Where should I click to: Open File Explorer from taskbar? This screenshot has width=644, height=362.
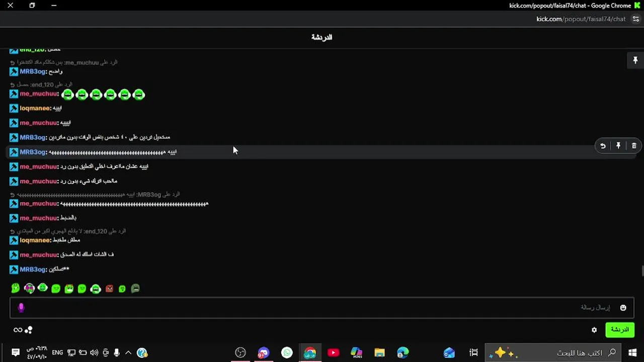click(379, 352)
